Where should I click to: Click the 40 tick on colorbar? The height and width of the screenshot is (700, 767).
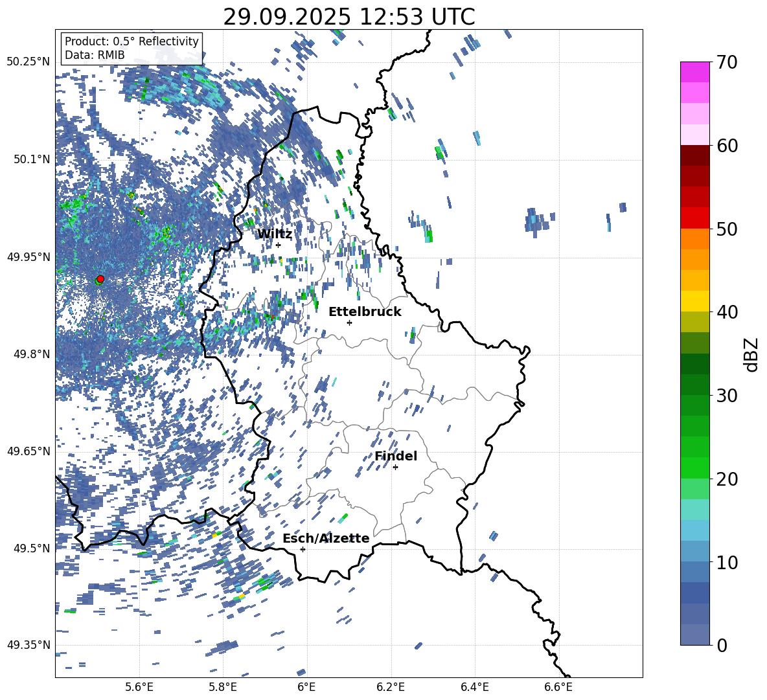[x=726, y=312]
